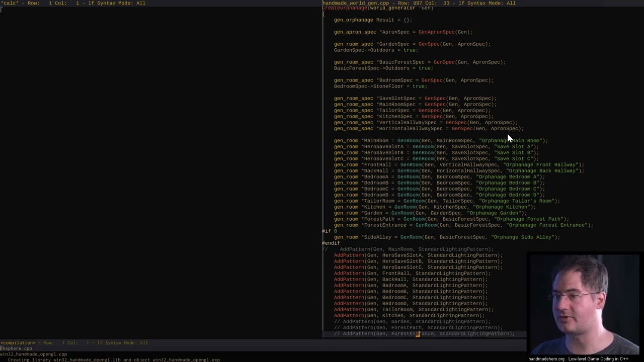
Task: Click the HeroSaveSlotA GenRoom line
Action: [x=436, y=147]
